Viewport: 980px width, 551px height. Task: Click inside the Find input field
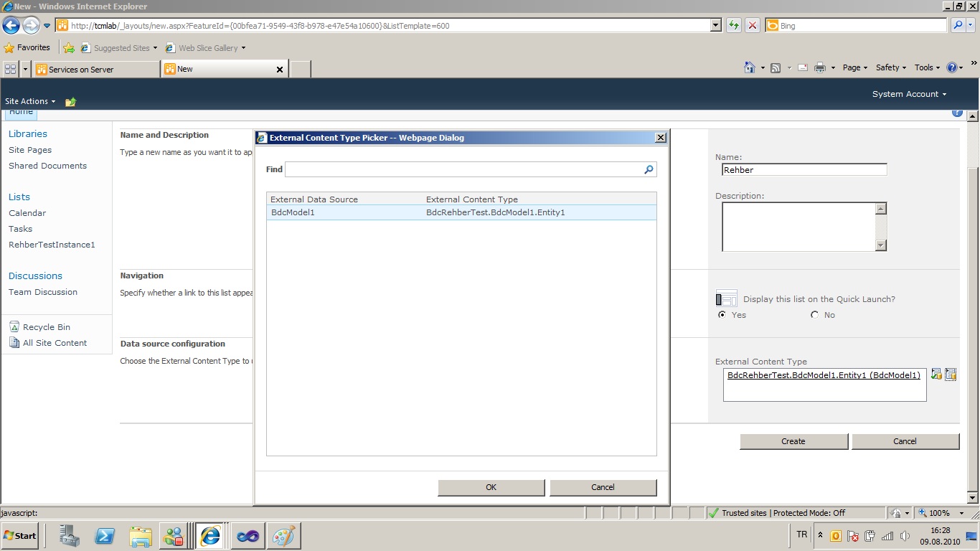click(x=466, y=169)
